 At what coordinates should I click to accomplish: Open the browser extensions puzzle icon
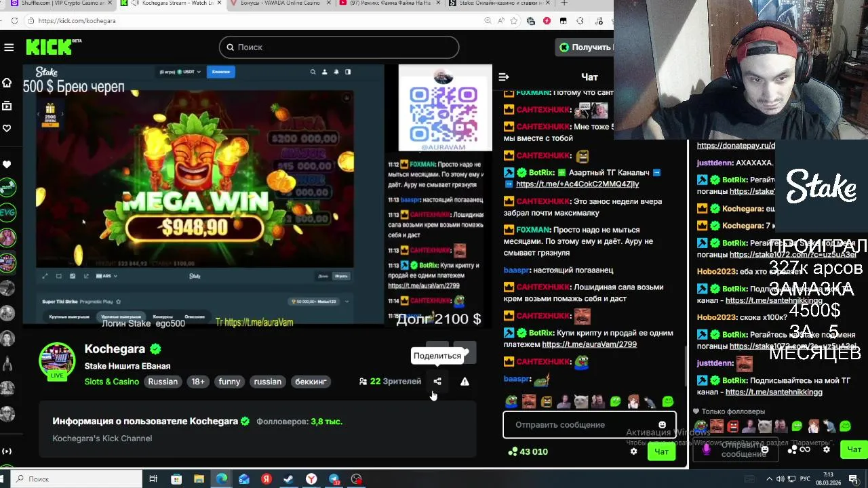[580, 21]
